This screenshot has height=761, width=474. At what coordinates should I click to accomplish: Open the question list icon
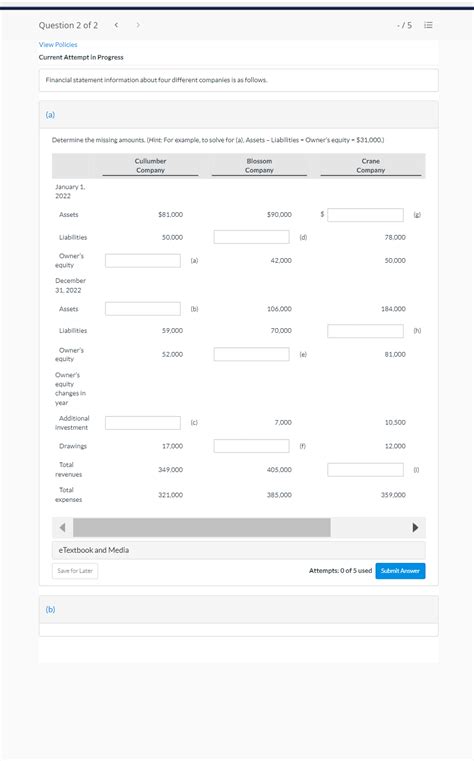428,25
